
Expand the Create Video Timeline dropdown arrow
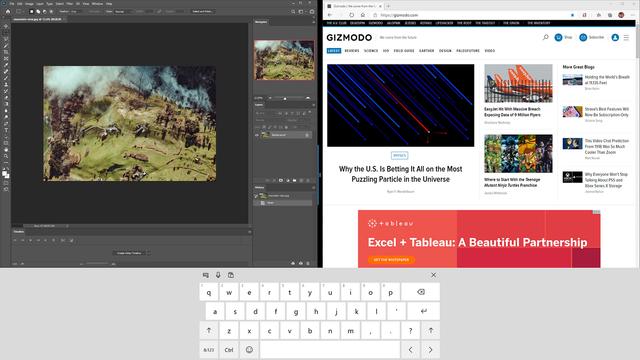(x=148, y=253)
